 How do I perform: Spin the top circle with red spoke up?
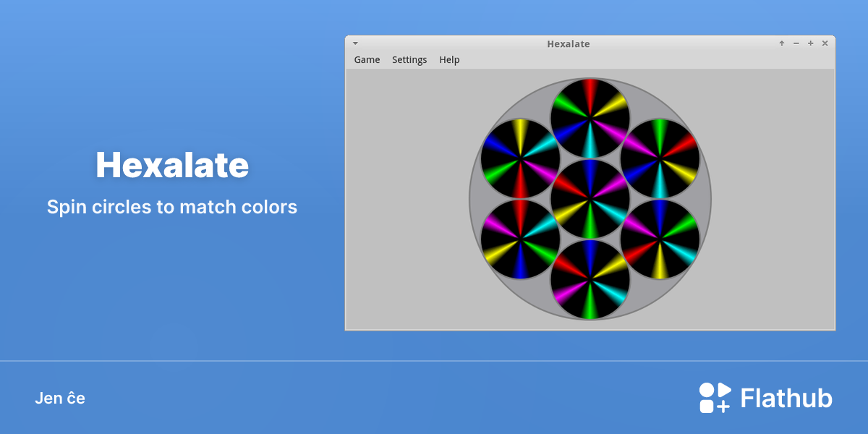click(590, 118)
